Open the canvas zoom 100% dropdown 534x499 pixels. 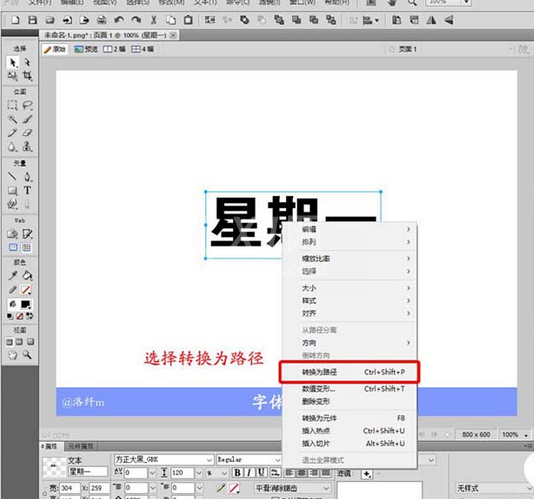click(515, 435)
